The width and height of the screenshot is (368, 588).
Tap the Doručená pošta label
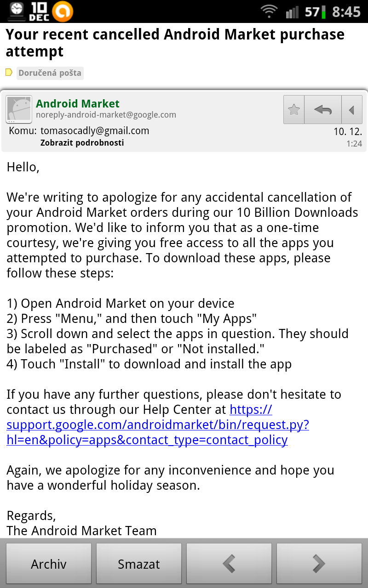[x=50, y=73]
